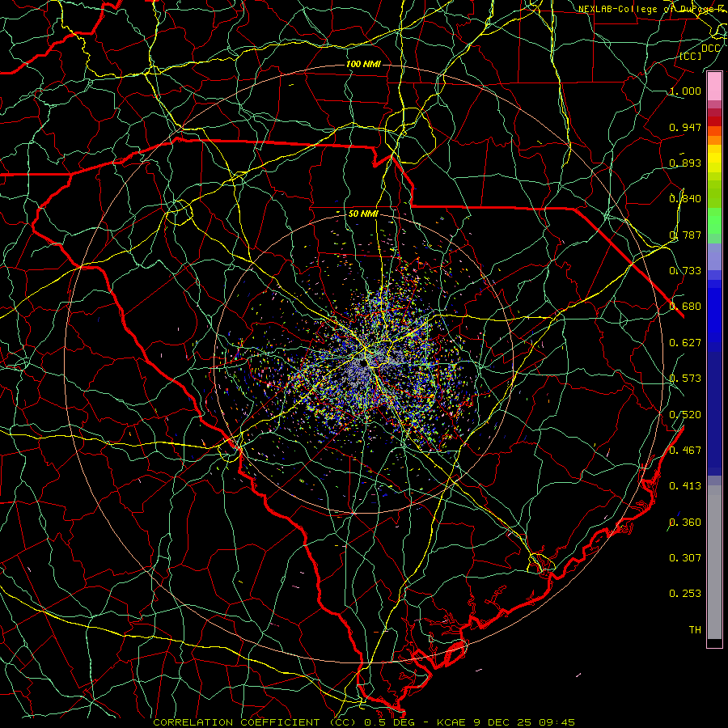This screenshot has height=728, width=728.
Task: Pick the lavender segment of the color bar
Action: 714,257
